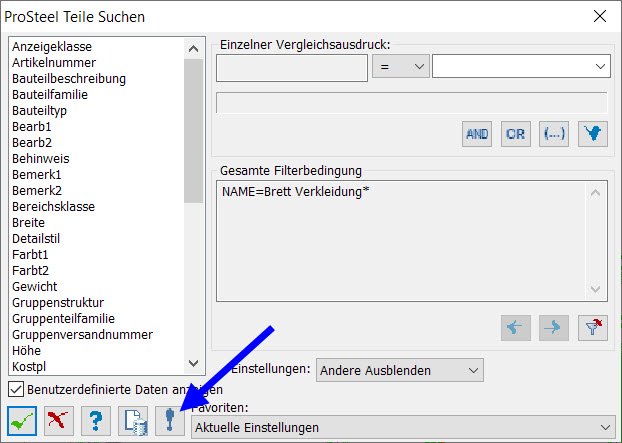Viewport: 622px width, 443px height.
Task: Select Bauteiltyp in the list
Action: coord(39,111)
